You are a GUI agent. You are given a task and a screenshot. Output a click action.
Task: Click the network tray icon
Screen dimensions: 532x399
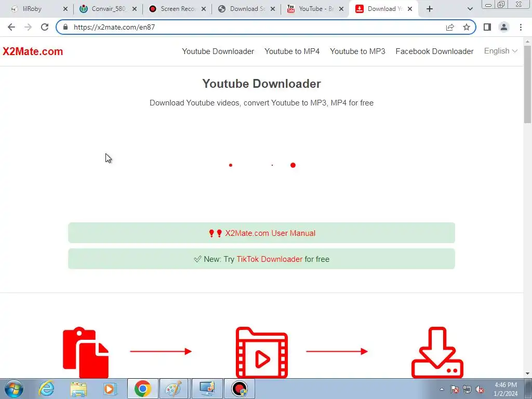coord(467,390)
